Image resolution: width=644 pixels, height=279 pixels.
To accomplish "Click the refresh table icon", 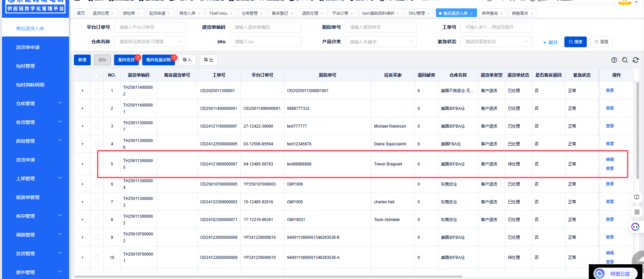I will 636,60.
